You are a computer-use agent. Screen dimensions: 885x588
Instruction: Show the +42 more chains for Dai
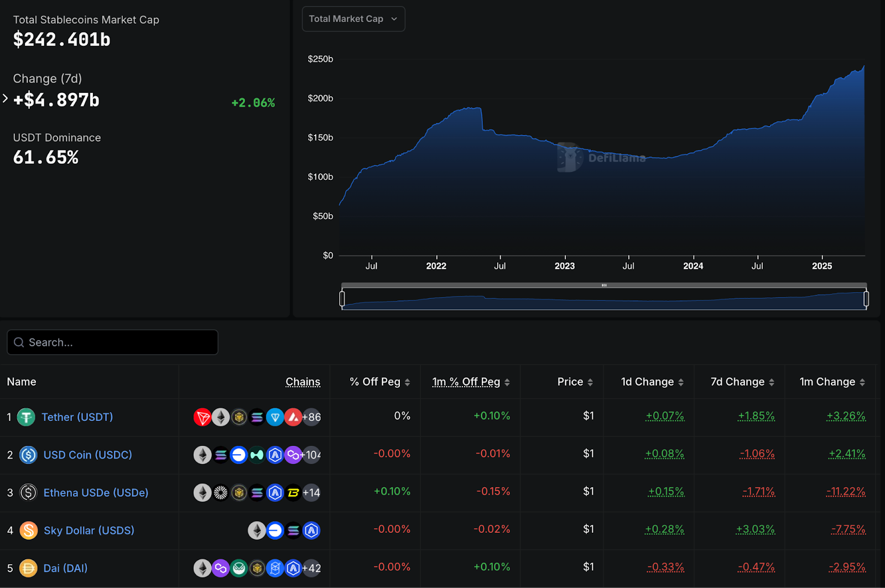(311, 568)
